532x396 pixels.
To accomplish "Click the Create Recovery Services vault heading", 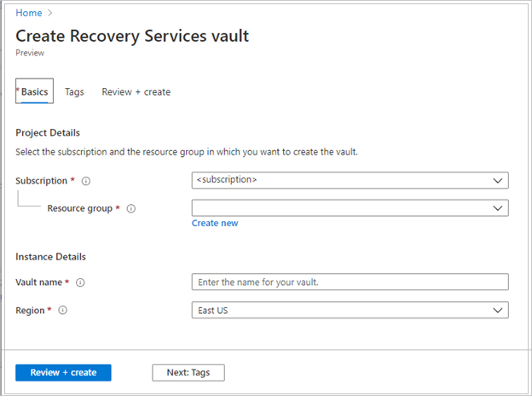I will pos(132,36).
